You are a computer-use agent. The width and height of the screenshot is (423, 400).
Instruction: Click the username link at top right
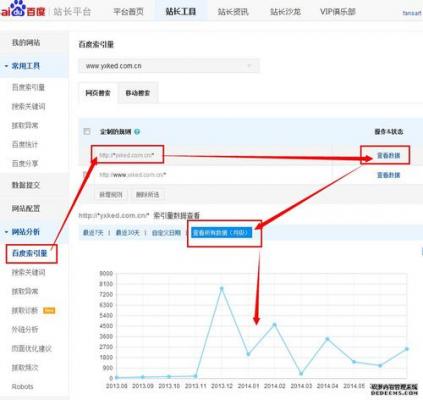pos(413,13)
